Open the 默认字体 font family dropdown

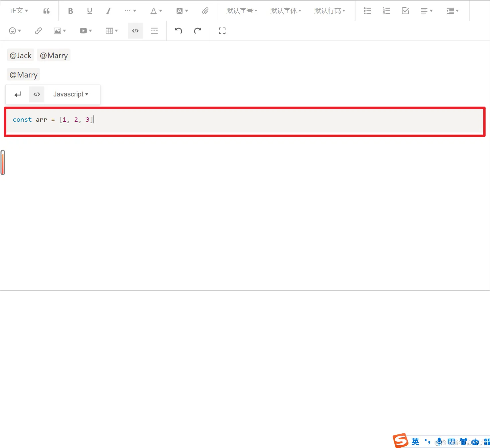click(286, 11)
